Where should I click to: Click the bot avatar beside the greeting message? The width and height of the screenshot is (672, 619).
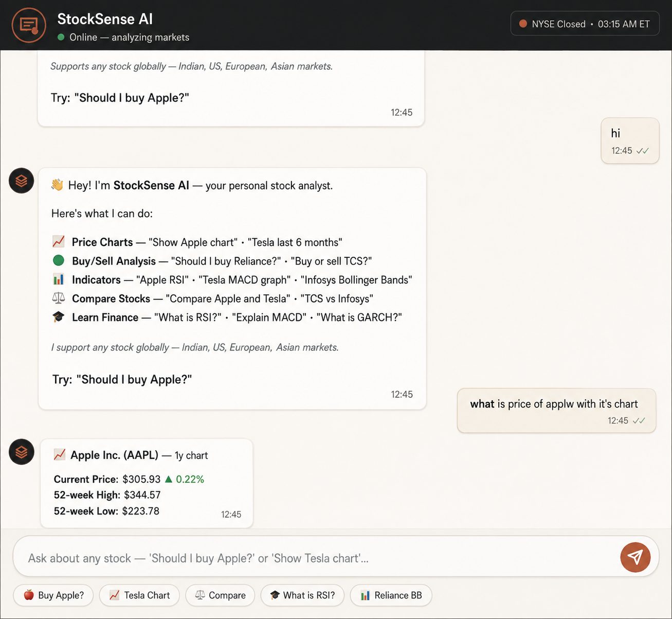22,181
